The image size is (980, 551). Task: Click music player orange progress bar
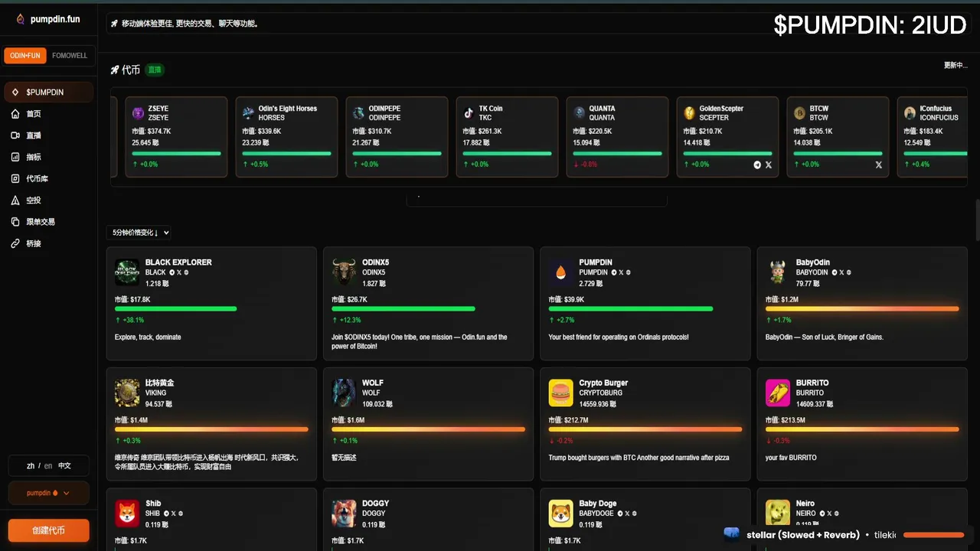pos(934,535)
